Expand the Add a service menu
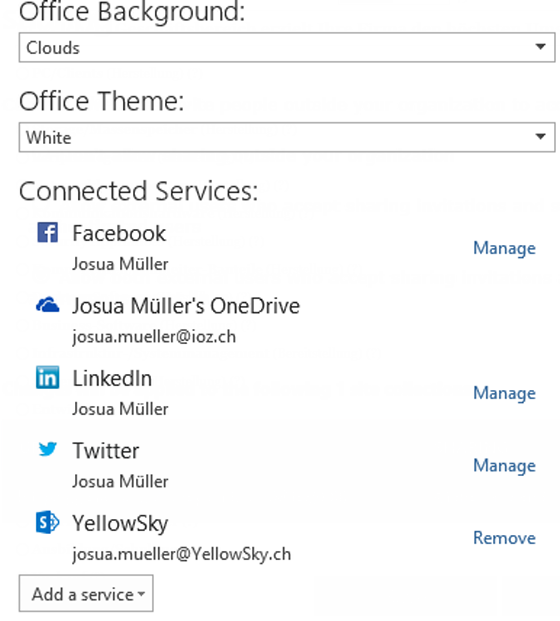This screenshot has height=621, width=560. tap(86, 594)
